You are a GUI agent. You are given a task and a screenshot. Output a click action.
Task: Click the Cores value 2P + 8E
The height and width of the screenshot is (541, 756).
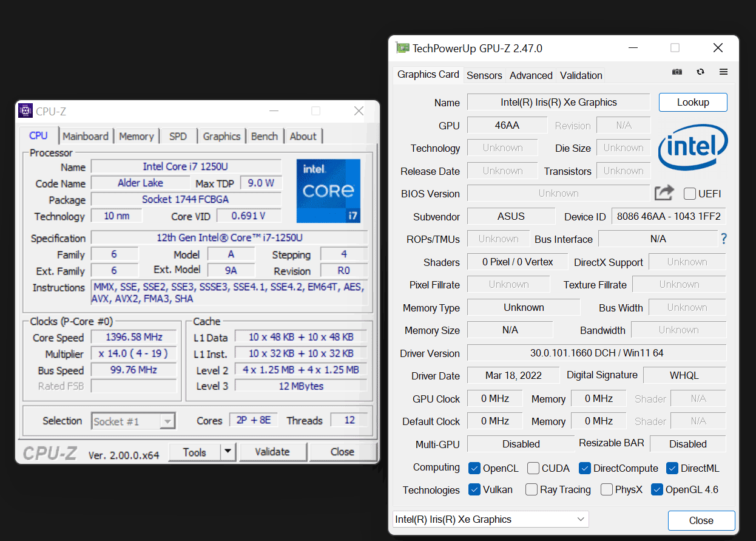tap(254, 420)
